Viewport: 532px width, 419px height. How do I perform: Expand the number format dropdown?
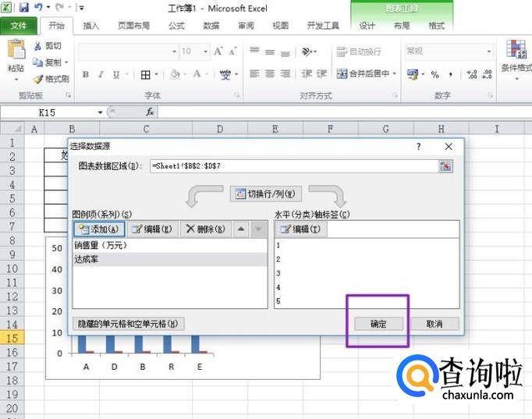(489, 51)
